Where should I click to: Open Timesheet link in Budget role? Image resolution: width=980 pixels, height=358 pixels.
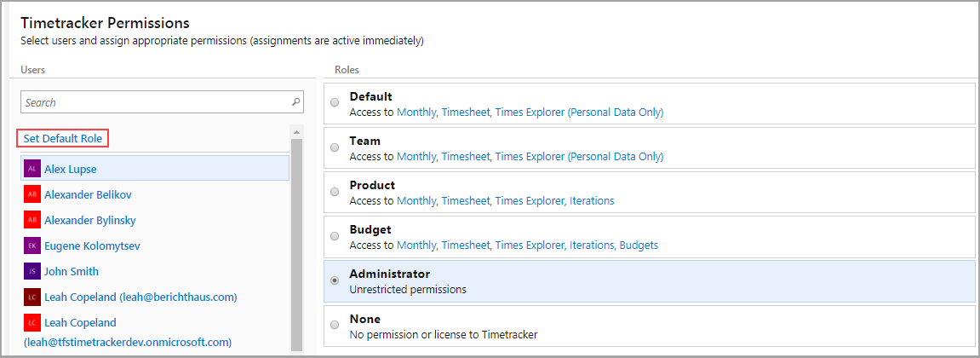click(466, 245)
